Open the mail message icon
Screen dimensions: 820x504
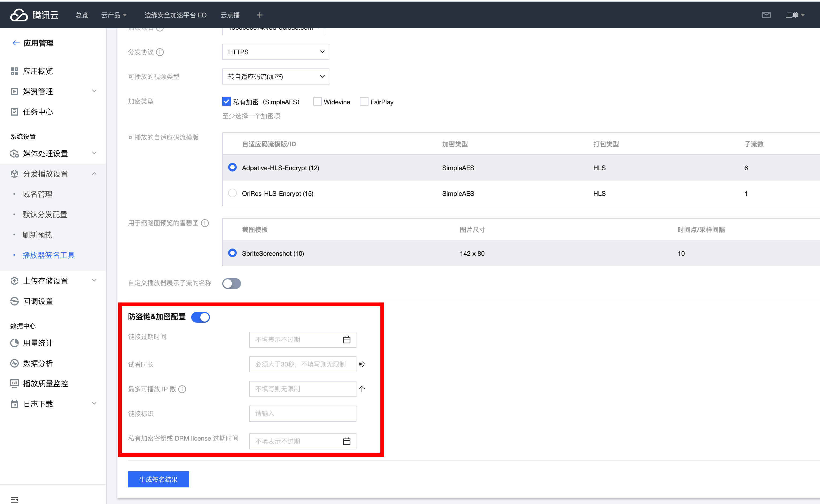[x=766, y=15]
